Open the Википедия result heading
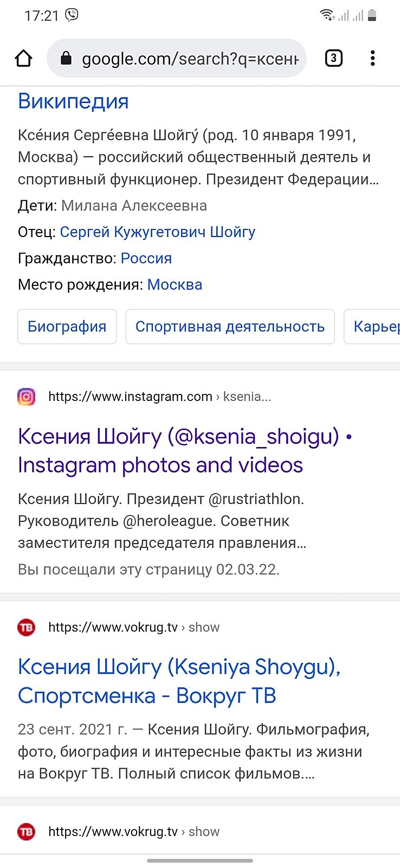 [x=73, y=101]
